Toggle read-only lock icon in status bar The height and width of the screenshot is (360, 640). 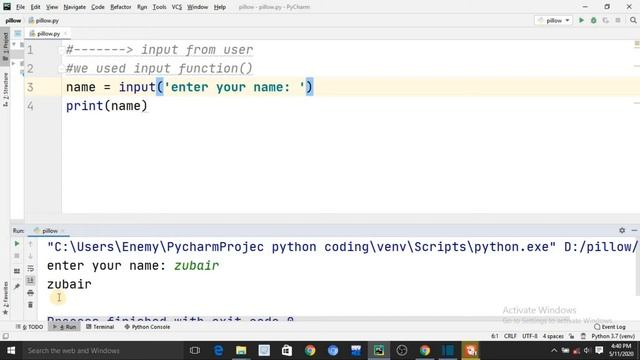(x=571, y=336)
